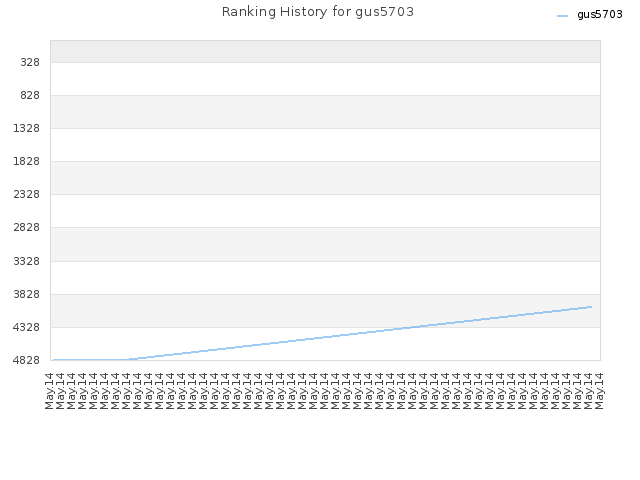The height and width of the screenshot is (480, 640).
Task: Select the 3828 y-axis label
Action: [x=27, y=294]
